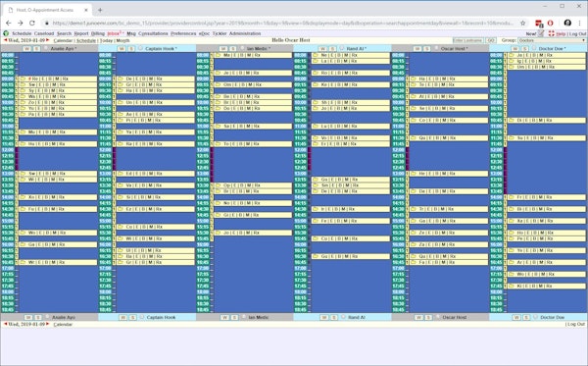Click the W button for Analie Ayo
Viewport: 588px width, 366px height.
[26, 48]
